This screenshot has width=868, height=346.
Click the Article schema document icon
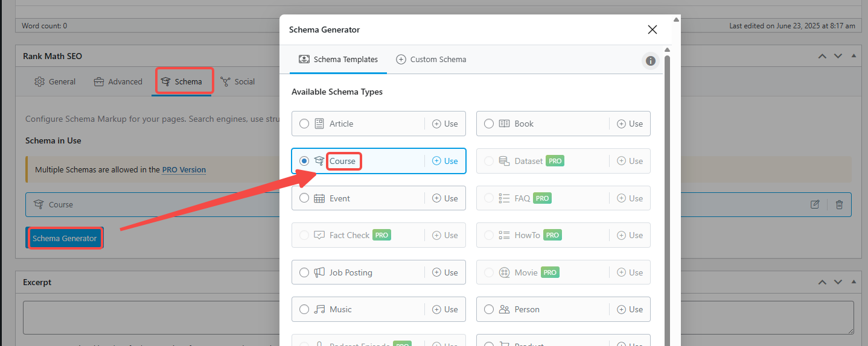pos(319,124)
